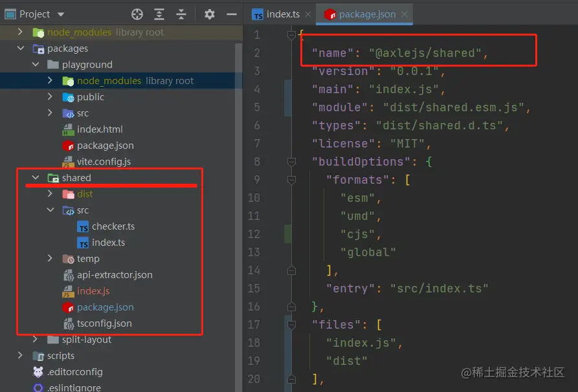Image resolution: width=578 pixels, height=392 pixels.
Task: Click the checker.ts TypeScript icon
Action: tap(83, 226)
